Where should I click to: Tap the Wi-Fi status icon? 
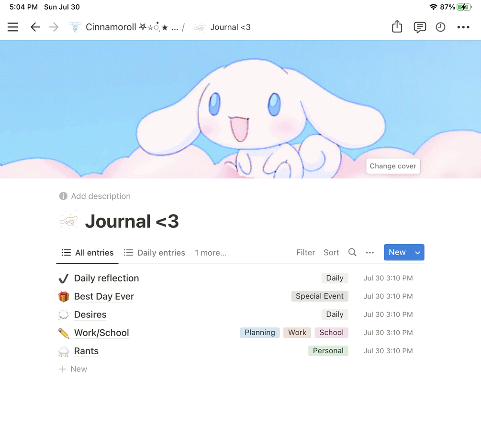click(x=433, y=7)
